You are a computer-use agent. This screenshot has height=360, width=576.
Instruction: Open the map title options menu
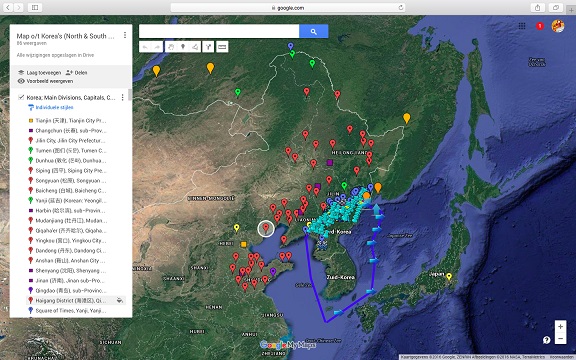coord(125,35)
